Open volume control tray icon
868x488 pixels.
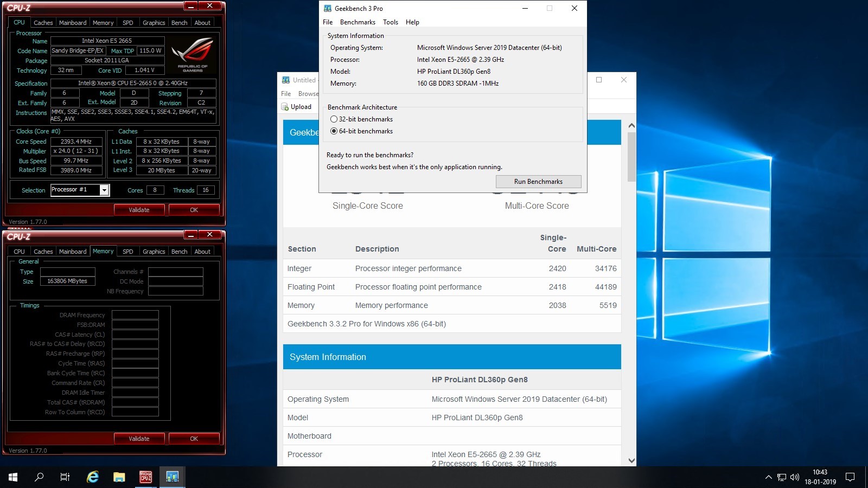click(x=795, y=477)
